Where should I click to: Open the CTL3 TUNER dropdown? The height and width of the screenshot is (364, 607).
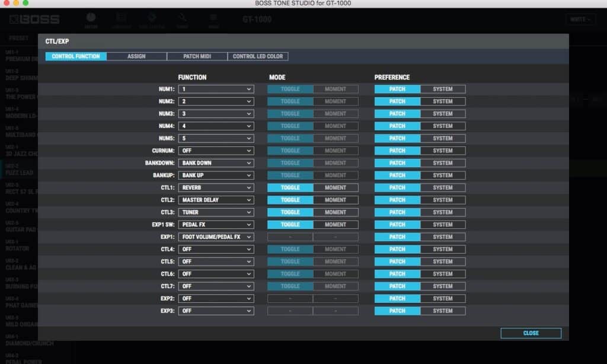[216, 213]
